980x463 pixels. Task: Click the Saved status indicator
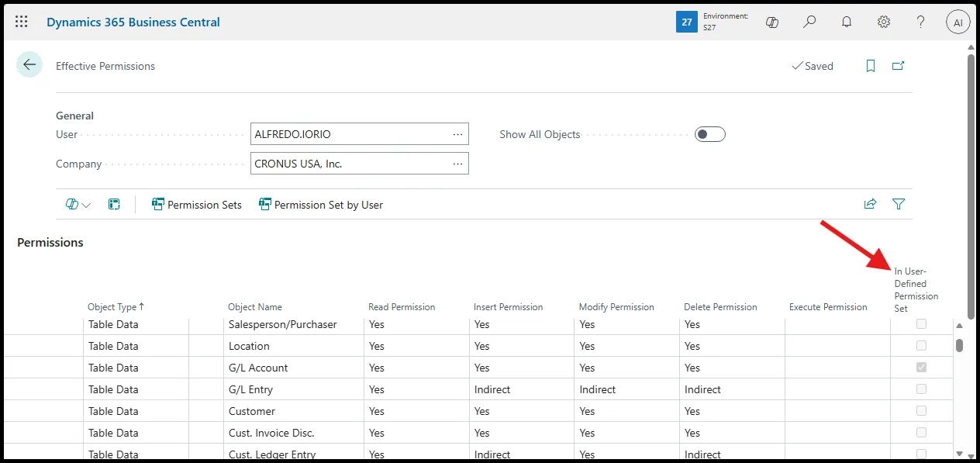813,66
